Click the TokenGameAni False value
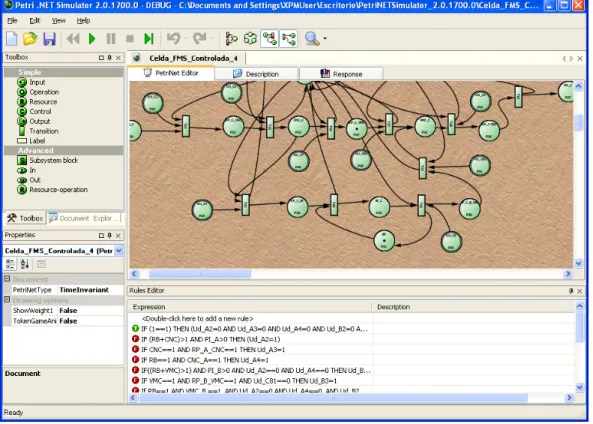This screenshot has height=424, width=593. (90, 321)
